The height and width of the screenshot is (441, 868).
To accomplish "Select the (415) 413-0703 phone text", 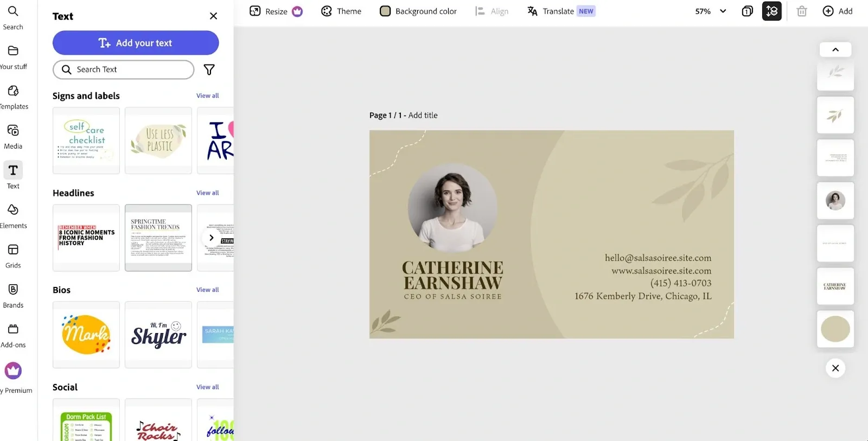I will (681, 283).
